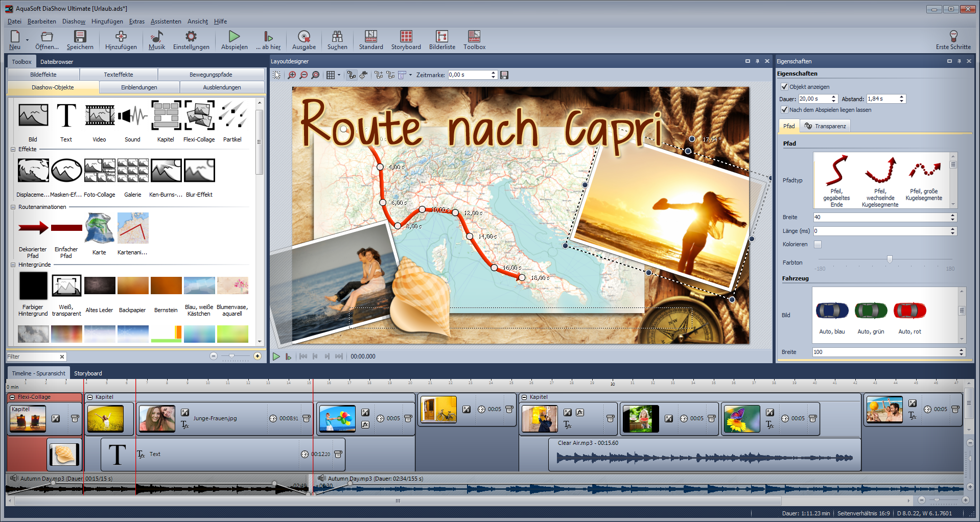980x522 pixels.
Task: Enable the Kolorieren checkbox
Action: tap(818, 245)
